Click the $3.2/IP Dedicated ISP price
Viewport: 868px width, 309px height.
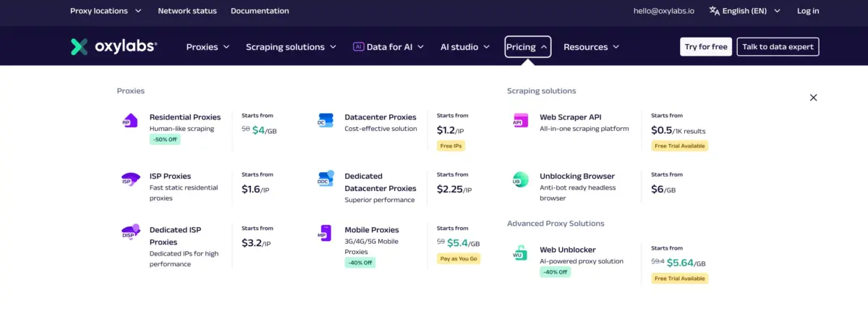pos(256,243)
